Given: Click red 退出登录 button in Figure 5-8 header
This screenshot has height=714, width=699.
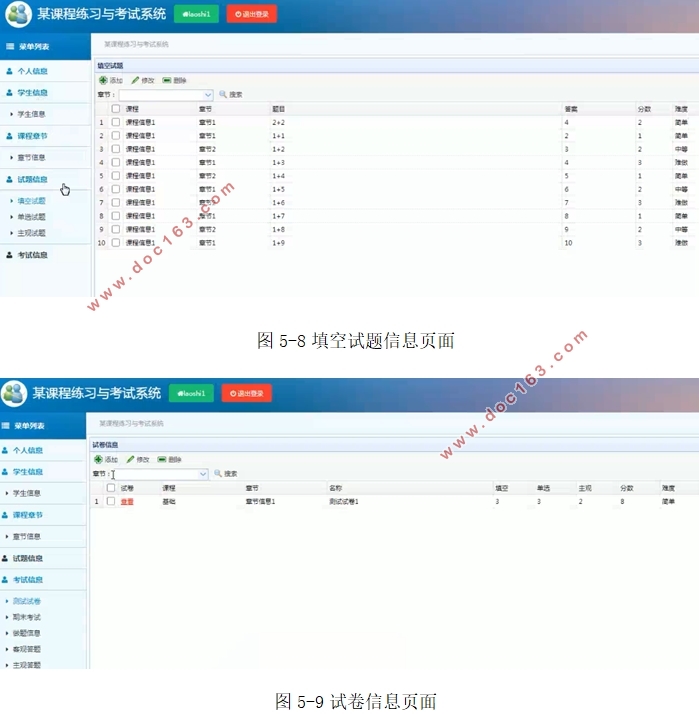Looking at the screenshot, I should tap(252, 14).
